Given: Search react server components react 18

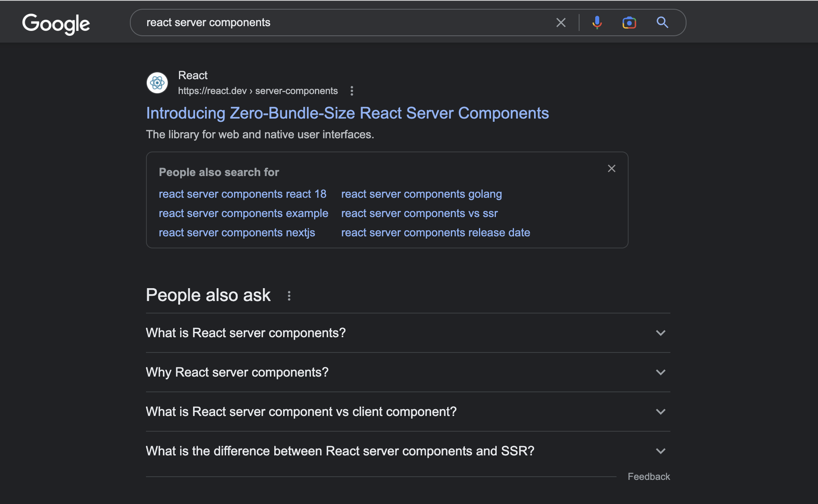Looking at the screenshot, I should [243, 194].
